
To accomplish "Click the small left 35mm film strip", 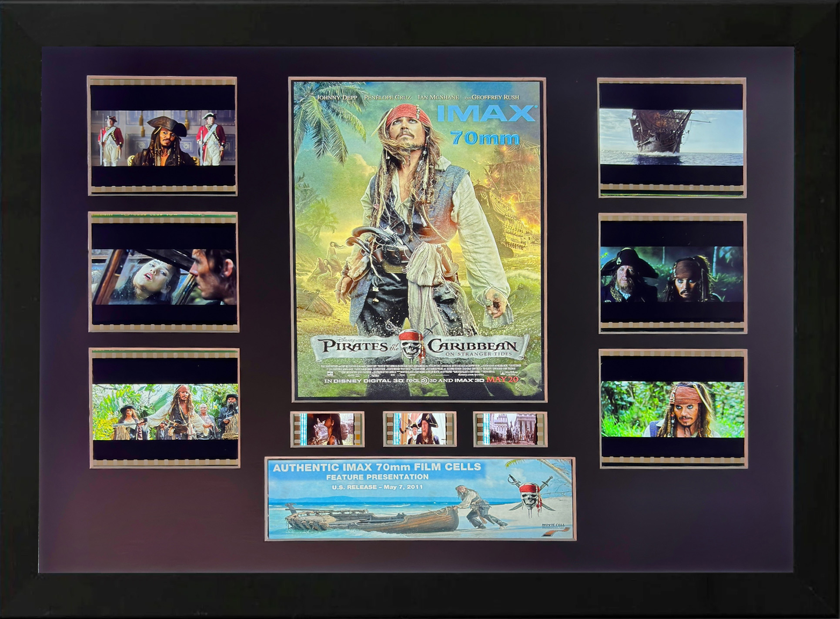I will pyautogui.click(x=328, y=429).
